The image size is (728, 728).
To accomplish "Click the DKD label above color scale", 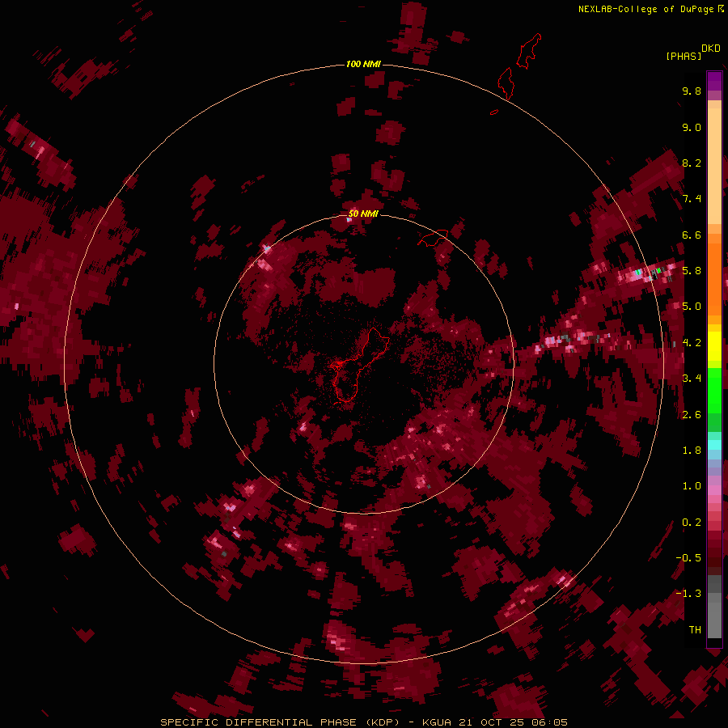I will (711, 49).
